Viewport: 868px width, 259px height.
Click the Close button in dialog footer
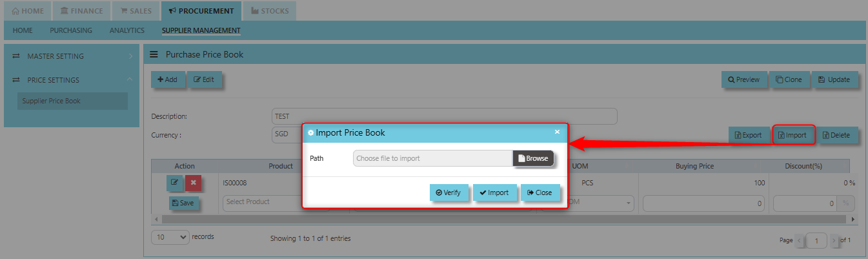(540, 192)
